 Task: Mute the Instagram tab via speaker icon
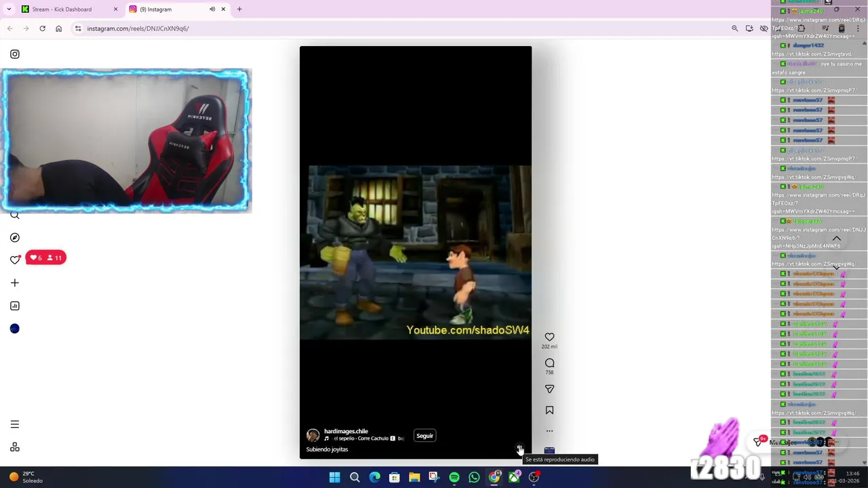212,9
